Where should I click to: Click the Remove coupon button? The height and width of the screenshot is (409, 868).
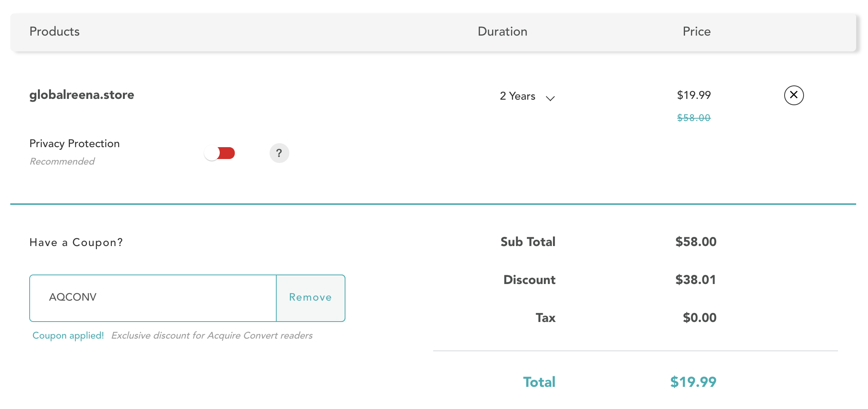coord(310,298)
